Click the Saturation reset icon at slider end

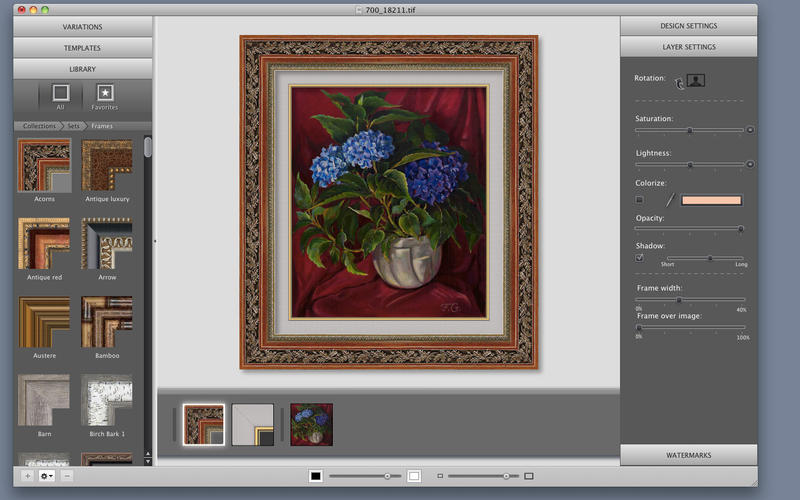coord(750,130)
